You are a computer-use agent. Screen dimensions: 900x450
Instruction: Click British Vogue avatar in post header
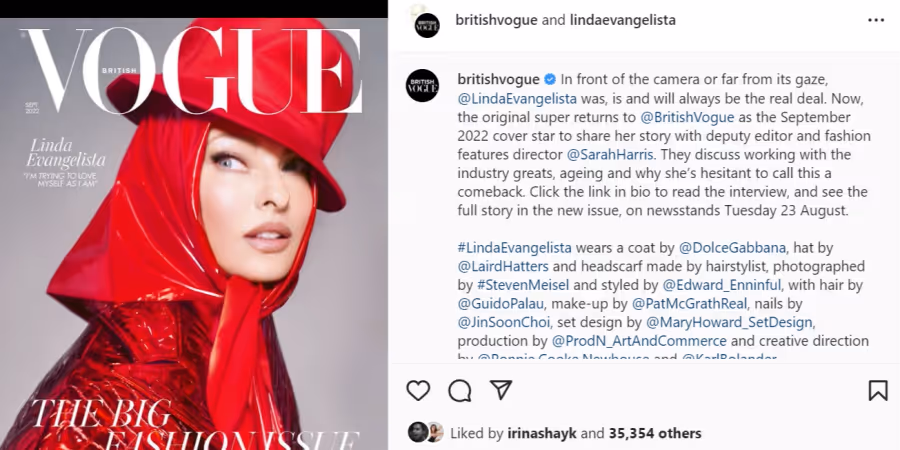click(427, 25)
